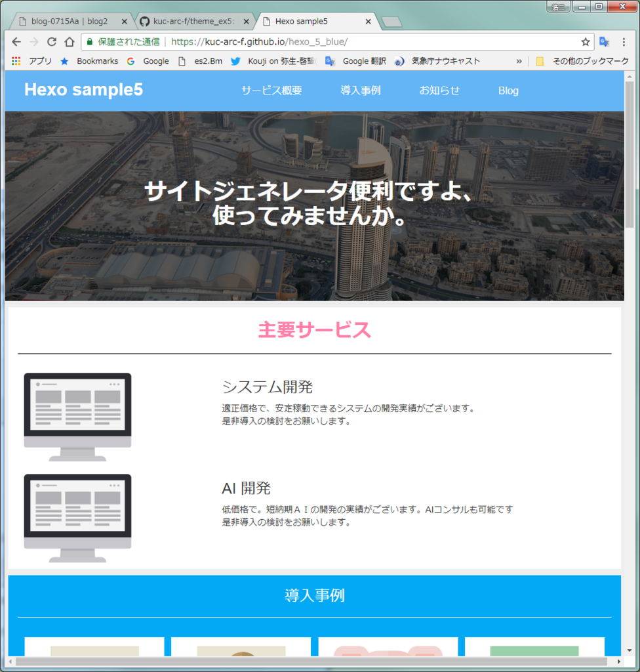Click the horizontal scrollbar left arrow
This screenshot has height=672, width=640.
[x=10, y=661]
